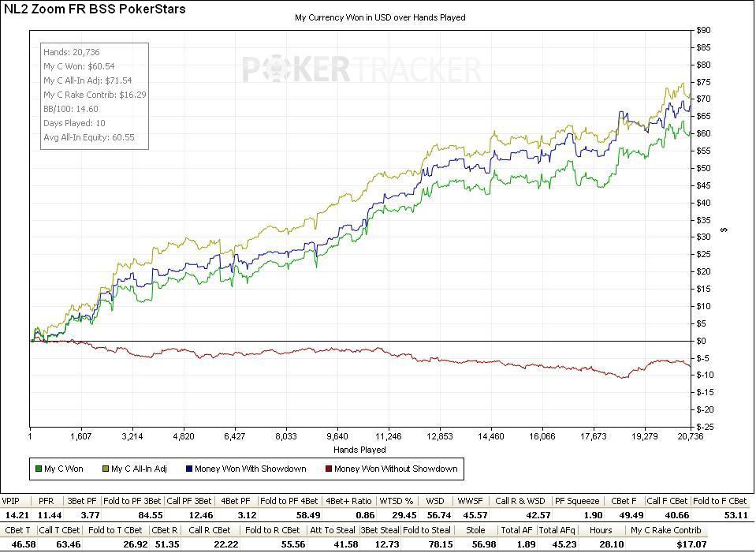Click the My C Won: $60.54 line
This screenshot has height=553, width=756.
[x=79, y=66]
